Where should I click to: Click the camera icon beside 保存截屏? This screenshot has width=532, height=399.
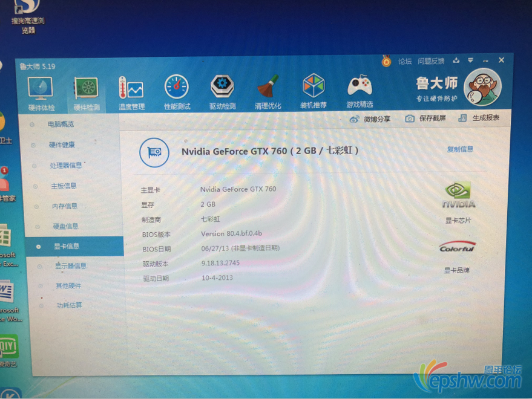pos(410,118)
